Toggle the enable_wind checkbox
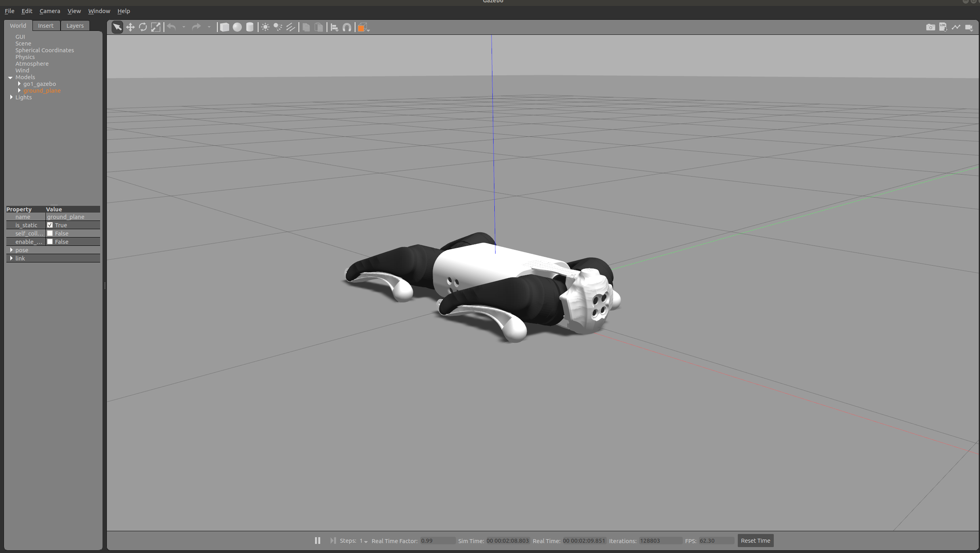 coord(50,241)
